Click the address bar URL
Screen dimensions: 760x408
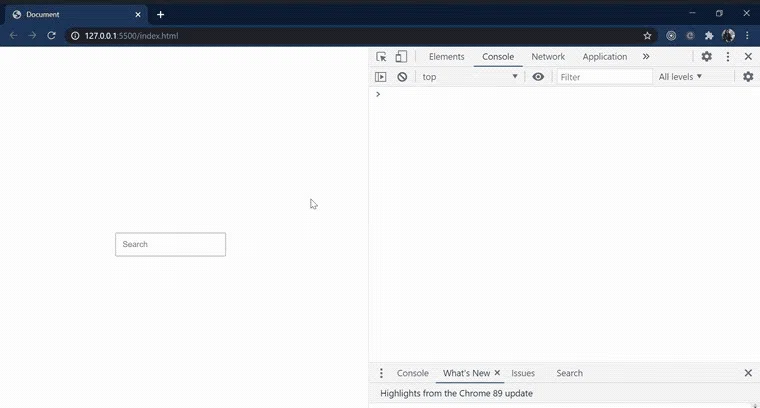point(131,36)
